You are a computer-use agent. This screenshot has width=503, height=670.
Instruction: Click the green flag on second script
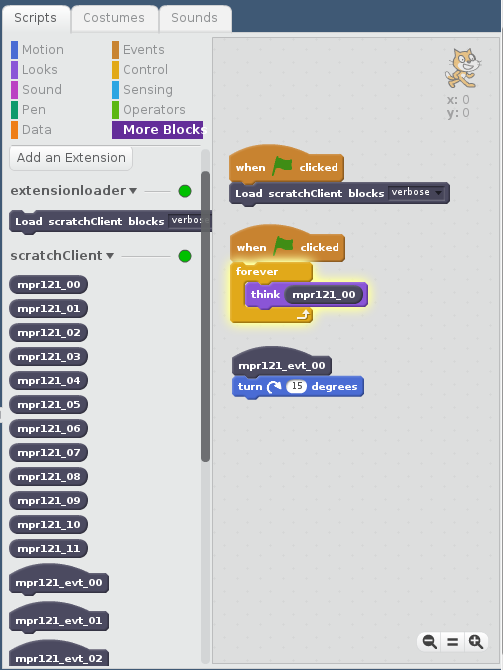283,246
